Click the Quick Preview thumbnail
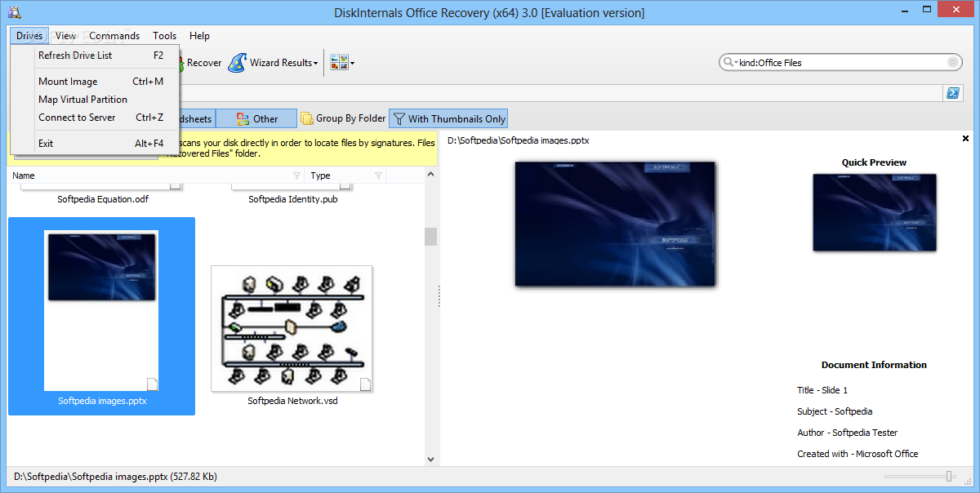The width and height of the screenshot is (980, 493). click(x=875, y=212)
